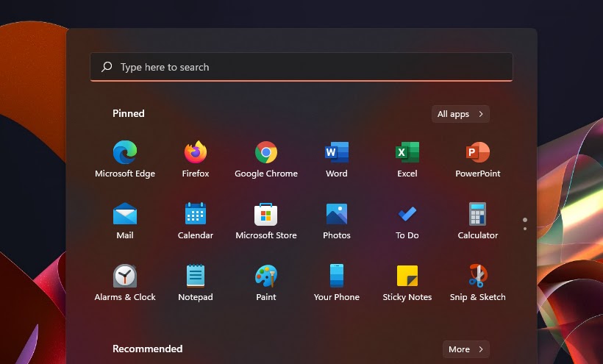Show the All apps list
This screenshot has height=364, width=603.
(460, 114)
